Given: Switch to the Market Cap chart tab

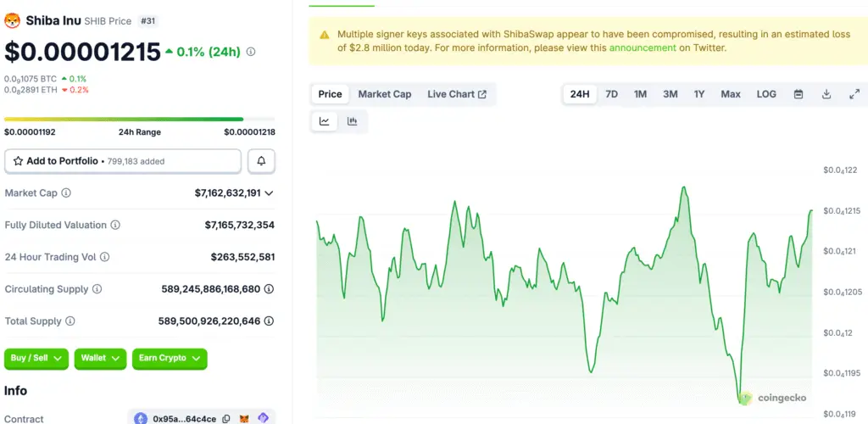Looking at the screenshot, I should pyautogui.click(x=385, y=94).
